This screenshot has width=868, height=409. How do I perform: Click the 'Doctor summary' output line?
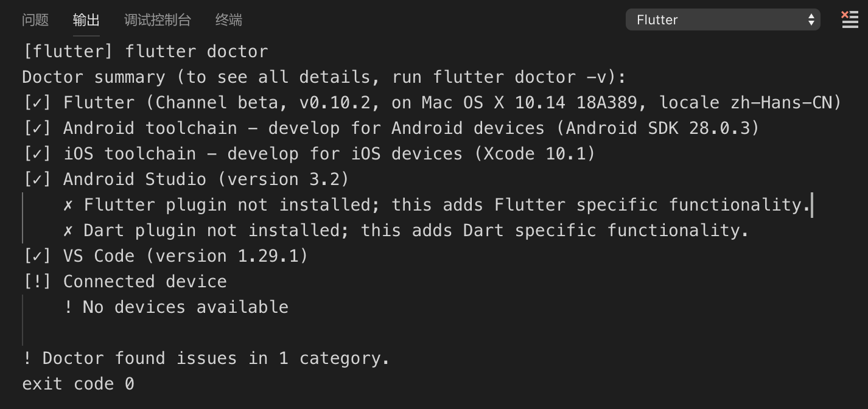[324, 77]
